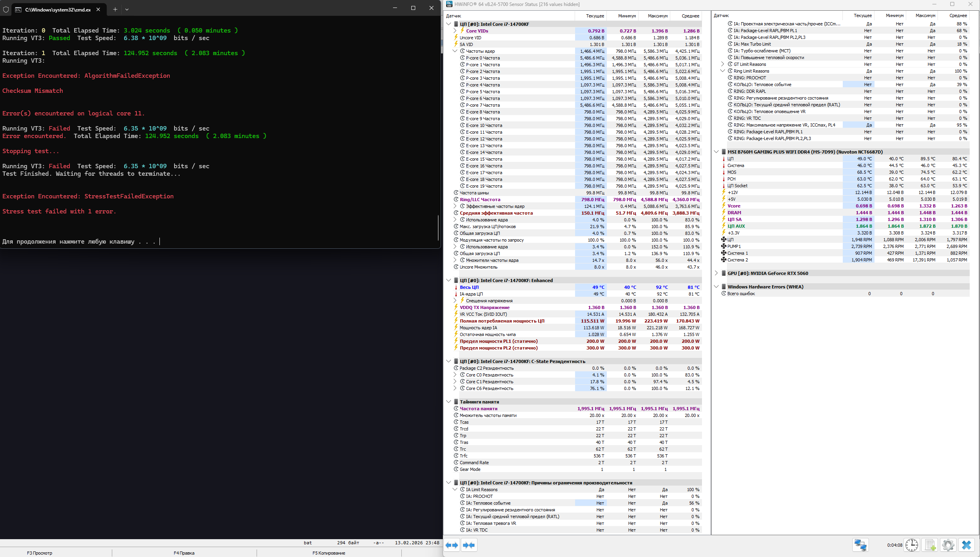Screen dimensions: 980x557
Task: Expand the GPU NVIDIA GeForce RTX 5060 section
Action: point(716,273)
